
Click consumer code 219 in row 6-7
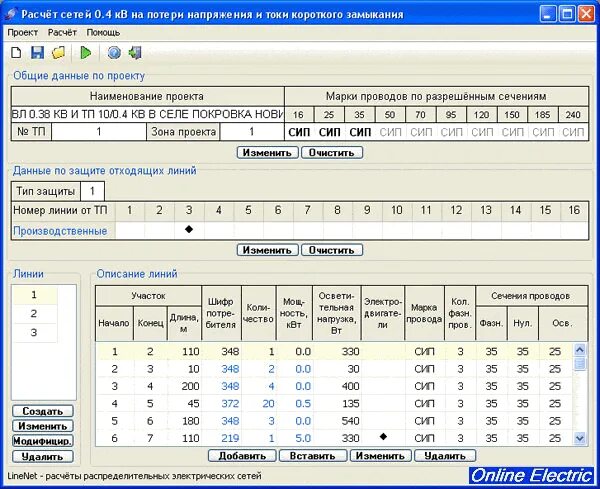230,438
